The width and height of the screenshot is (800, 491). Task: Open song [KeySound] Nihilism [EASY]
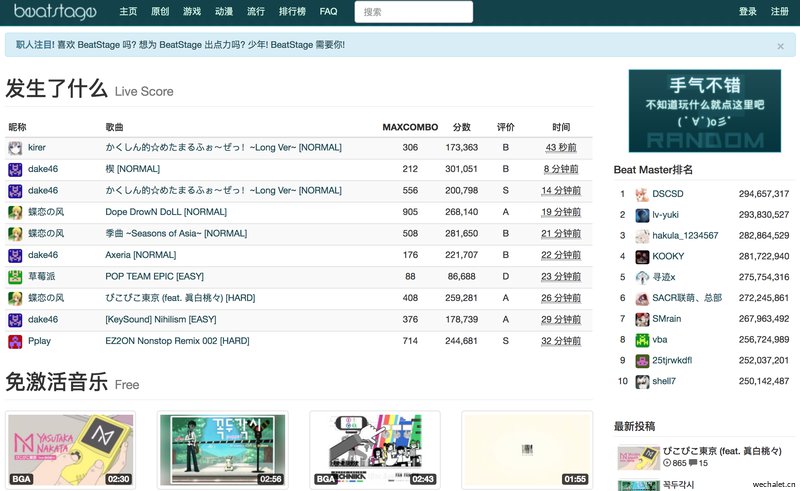pos(161,319)
